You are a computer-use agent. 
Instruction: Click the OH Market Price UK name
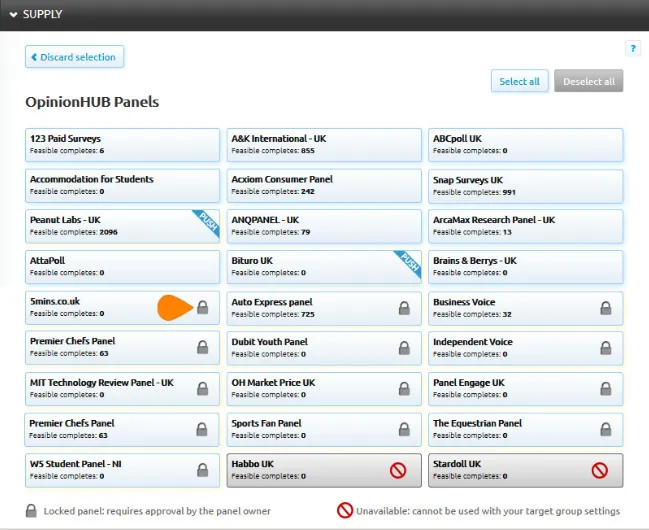point(273,383)
